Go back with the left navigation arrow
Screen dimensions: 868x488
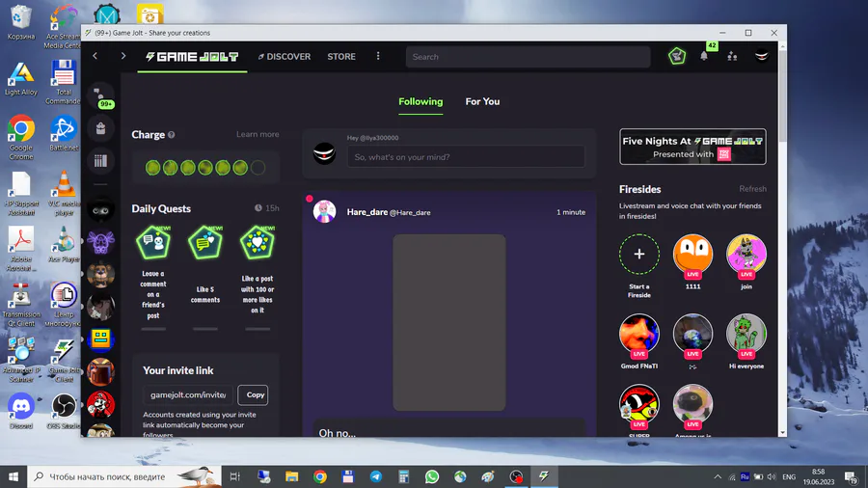pyautogui.click(x=95, y=56)
